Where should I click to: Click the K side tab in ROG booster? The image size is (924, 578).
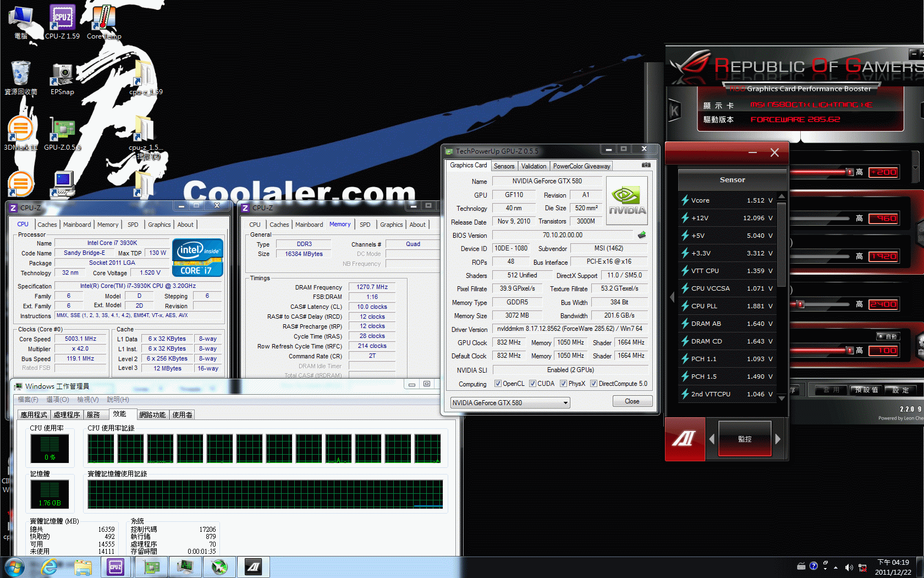click(x=674, y=111)
